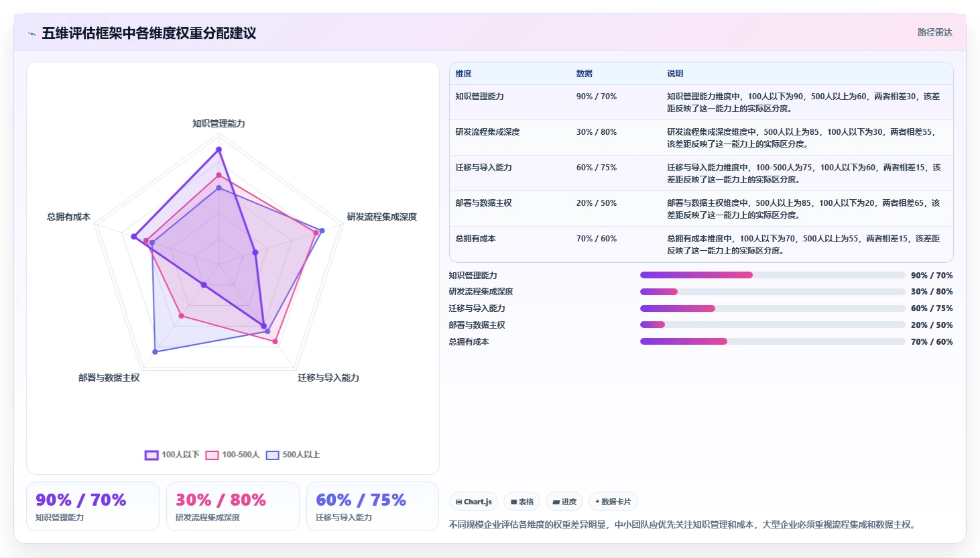980x558 pixels.
Task: Open the 30% / 80% 研发流程集成深度 stat card
Action: pos(233,506)
